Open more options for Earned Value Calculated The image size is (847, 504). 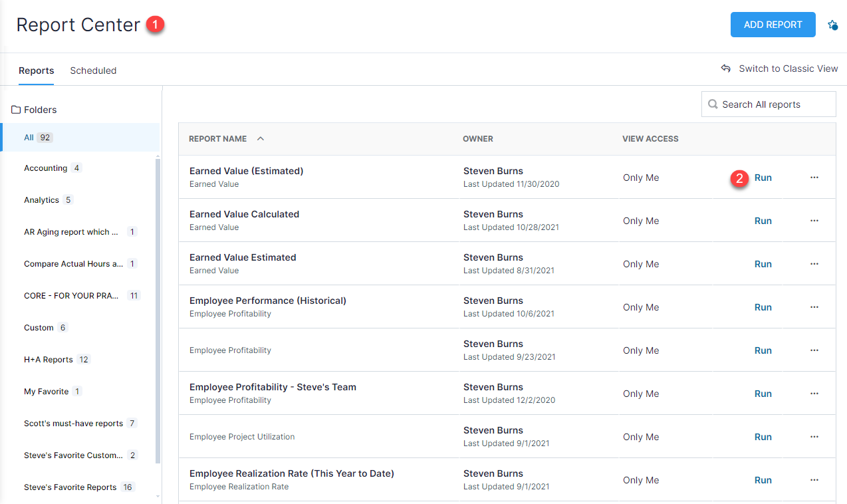(x=814, y=221)
